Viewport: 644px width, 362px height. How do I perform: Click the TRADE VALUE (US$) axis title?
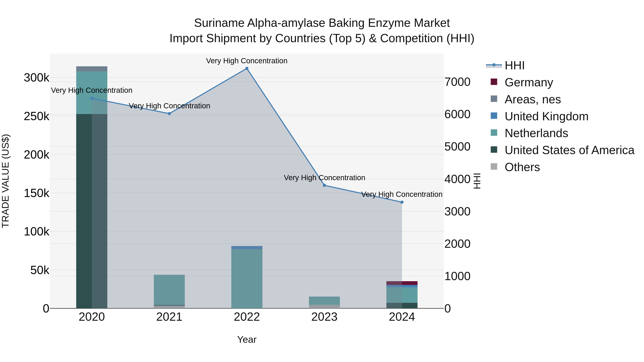(6, 181)
